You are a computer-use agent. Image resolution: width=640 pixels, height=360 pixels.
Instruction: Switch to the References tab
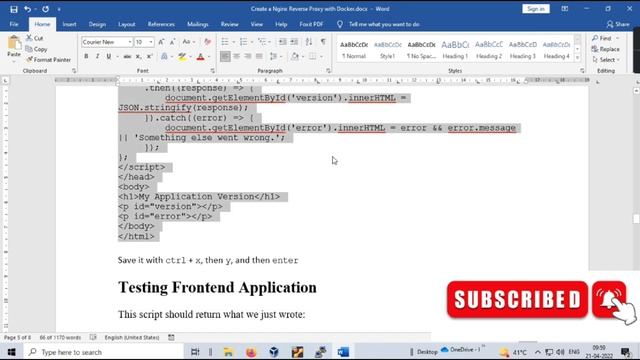click(x=161, y=24)
